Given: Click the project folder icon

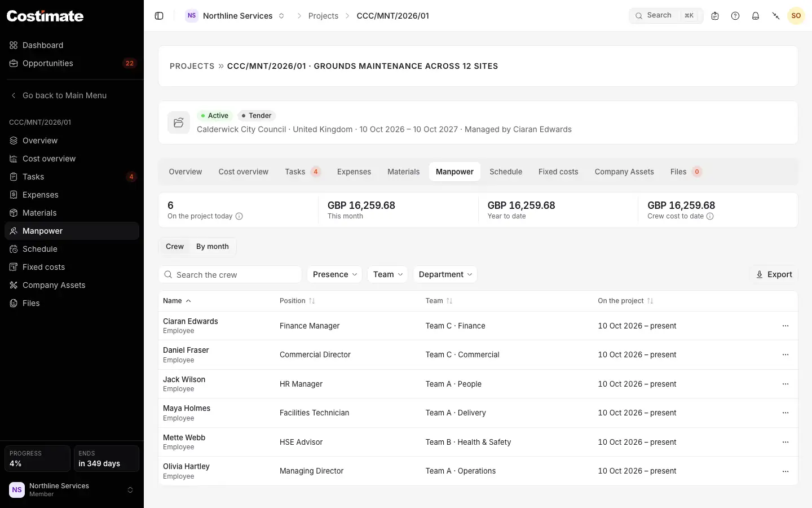Looking at the screenshot, I should coord(179,122).
